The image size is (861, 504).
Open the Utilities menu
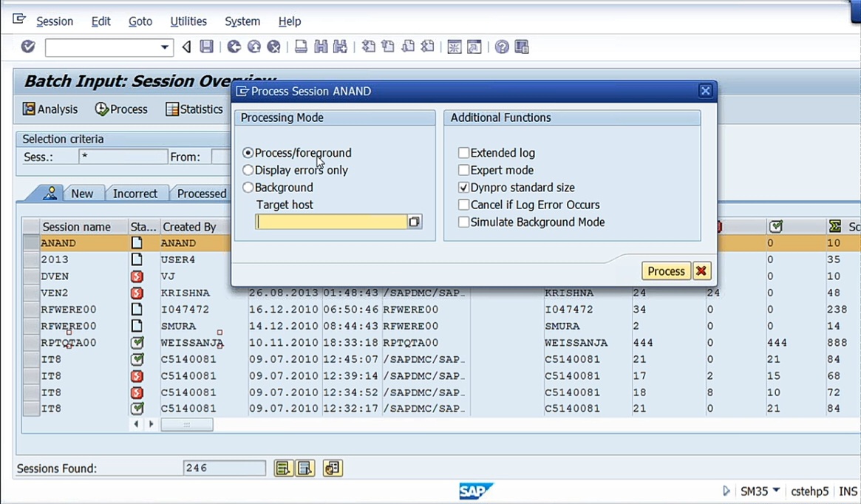click(188, 21)
